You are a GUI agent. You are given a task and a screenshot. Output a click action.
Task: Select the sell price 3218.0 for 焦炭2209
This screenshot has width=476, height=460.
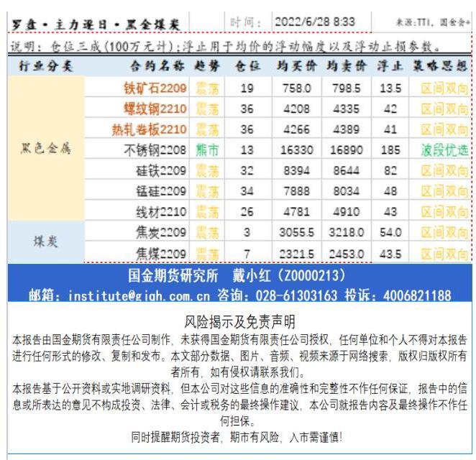[x=347, y=232]
